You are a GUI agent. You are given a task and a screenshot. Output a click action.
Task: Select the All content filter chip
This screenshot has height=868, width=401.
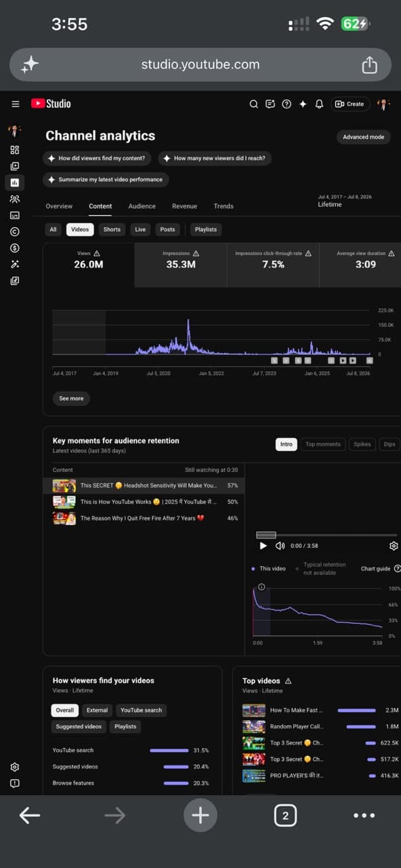pyautogui.click(x=53, y=229)
